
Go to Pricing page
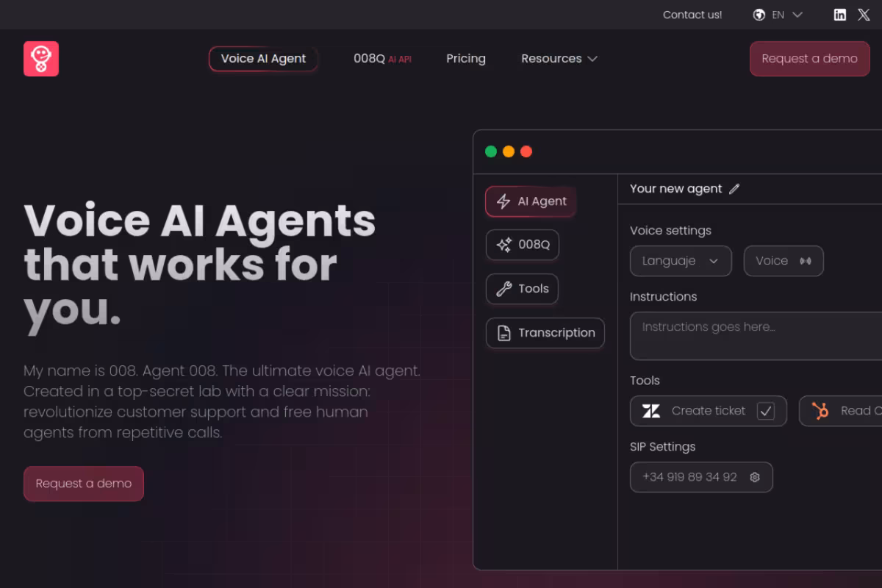click(x=466, y=59)
